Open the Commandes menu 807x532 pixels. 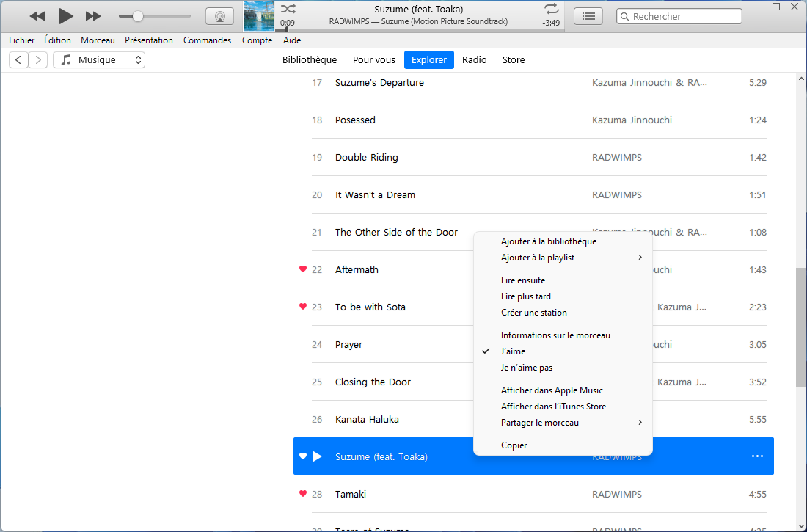click(x=207, y=40)
